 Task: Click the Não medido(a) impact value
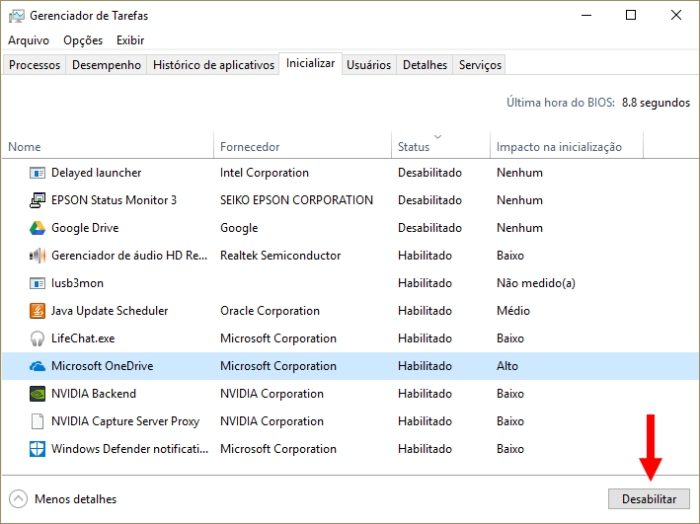[x=536, y=283]
